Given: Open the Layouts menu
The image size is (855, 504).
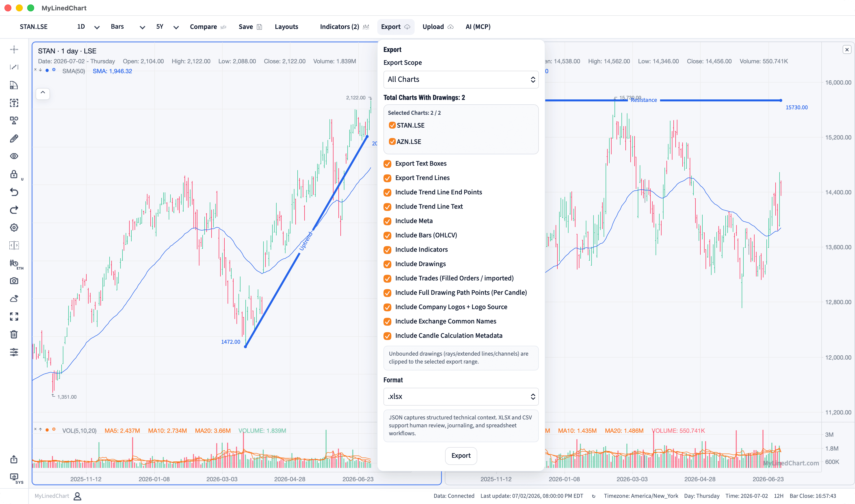Looking at the screenshot, I should 286,27.
